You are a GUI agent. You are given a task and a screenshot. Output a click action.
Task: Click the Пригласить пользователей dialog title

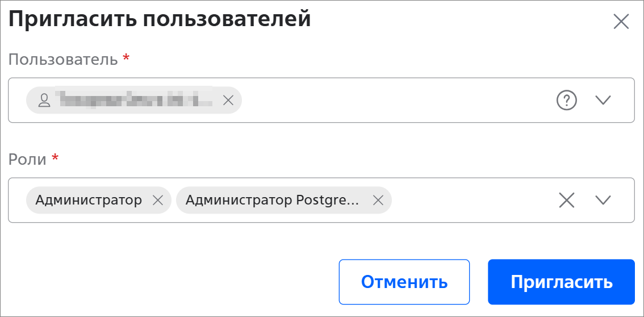point(160,19)
